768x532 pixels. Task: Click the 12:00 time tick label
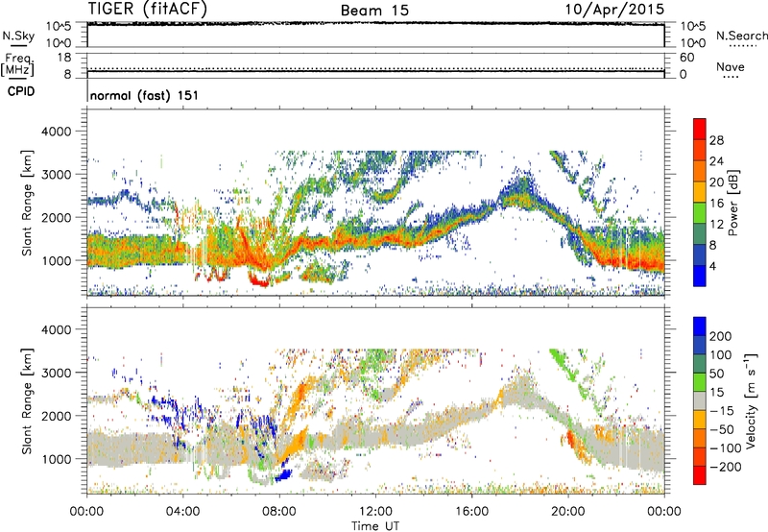(x=375, y=512)
